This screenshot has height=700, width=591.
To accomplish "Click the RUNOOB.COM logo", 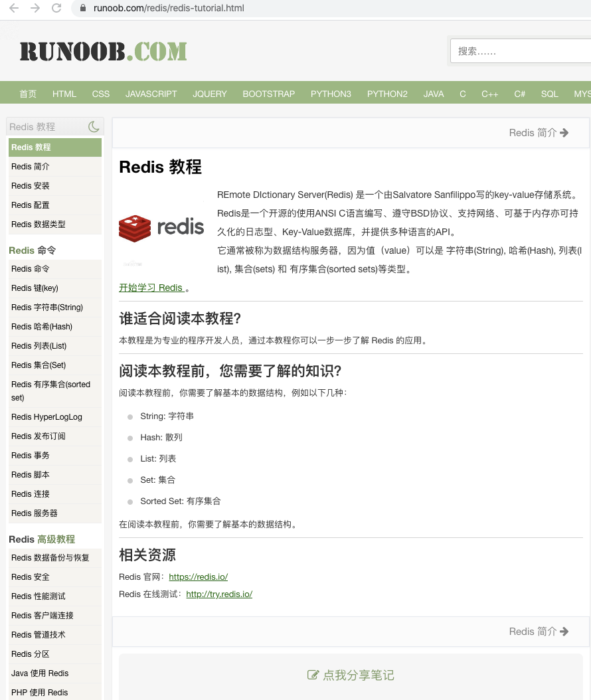I will click(x=103, y=51).
